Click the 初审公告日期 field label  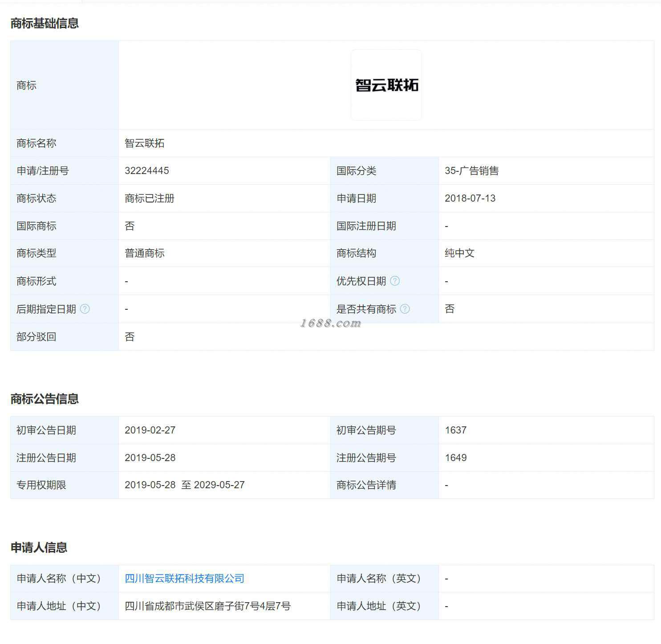46,430
